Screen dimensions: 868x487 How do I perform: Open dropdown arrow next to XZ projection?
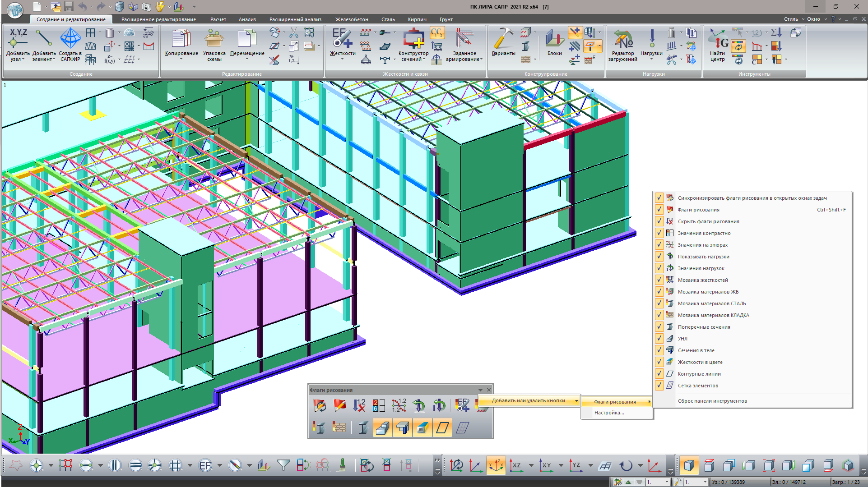click(531, 465)
